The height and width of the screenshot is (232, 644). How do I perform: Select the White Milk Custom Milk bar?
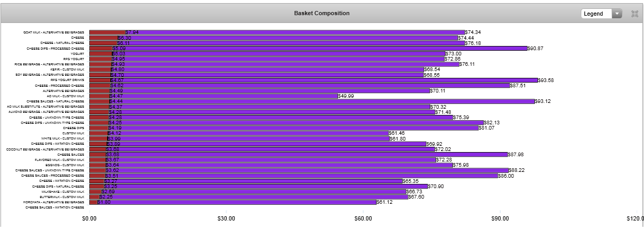[x=251, y=138]
